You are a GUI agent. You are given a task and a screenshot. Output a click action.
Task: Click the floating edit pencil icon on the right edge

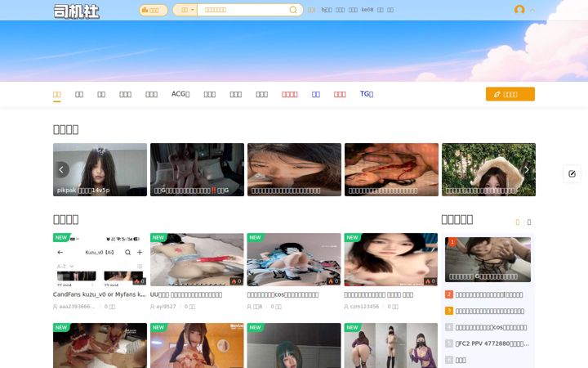[572, 173]
